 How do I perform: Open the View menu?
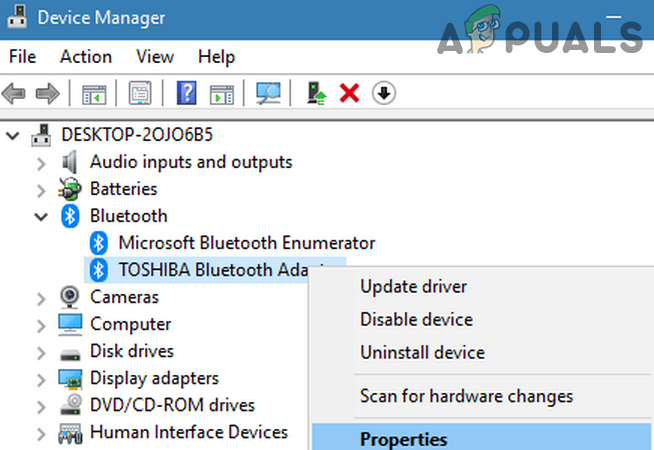click(x=155, y=56)
